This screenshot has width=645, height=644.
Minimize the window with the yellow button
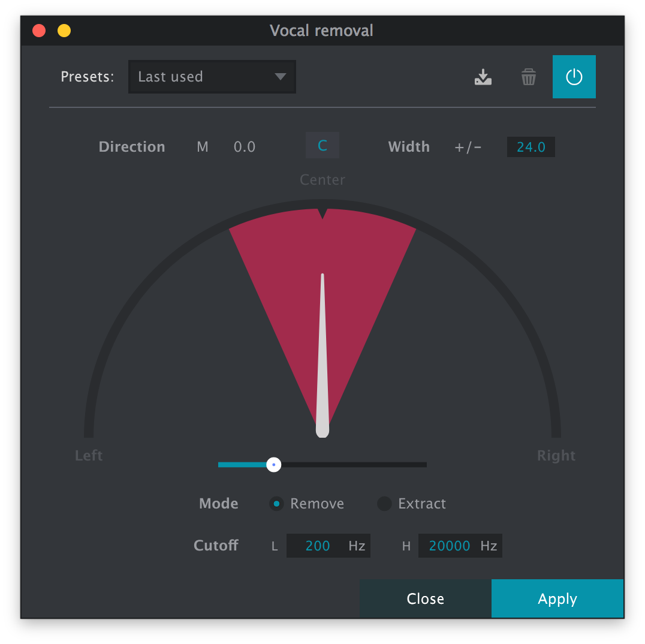64,30
